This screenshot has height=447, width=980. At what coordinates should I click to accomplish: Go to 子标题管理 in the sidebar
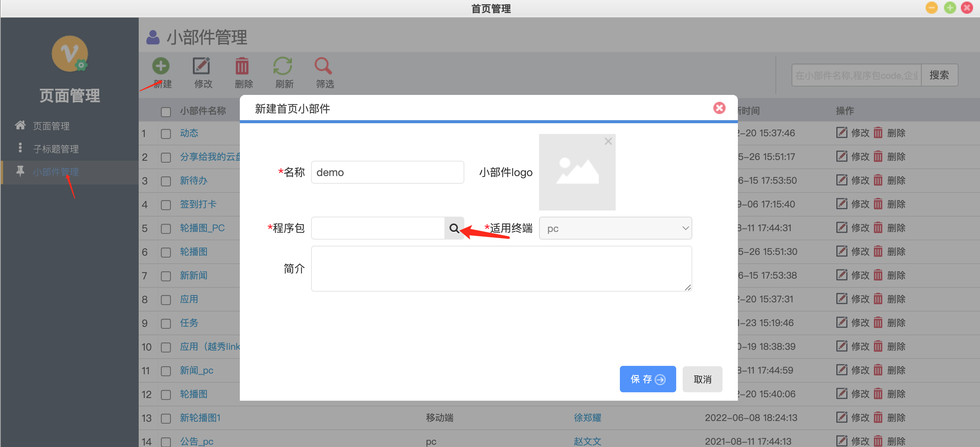tap(56, 149)
